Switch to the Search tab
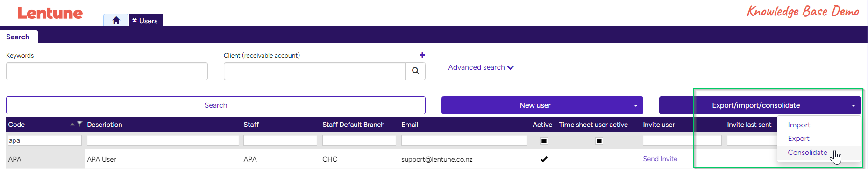The width and height of the screenshot is (868, 169). click(18, 37)
